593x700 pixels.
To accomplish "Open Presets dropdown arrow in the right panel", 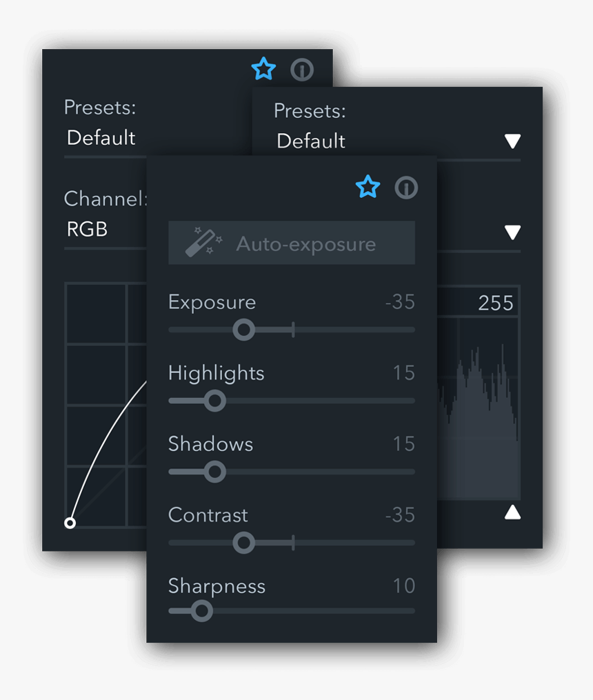I will tap(512, 141).
